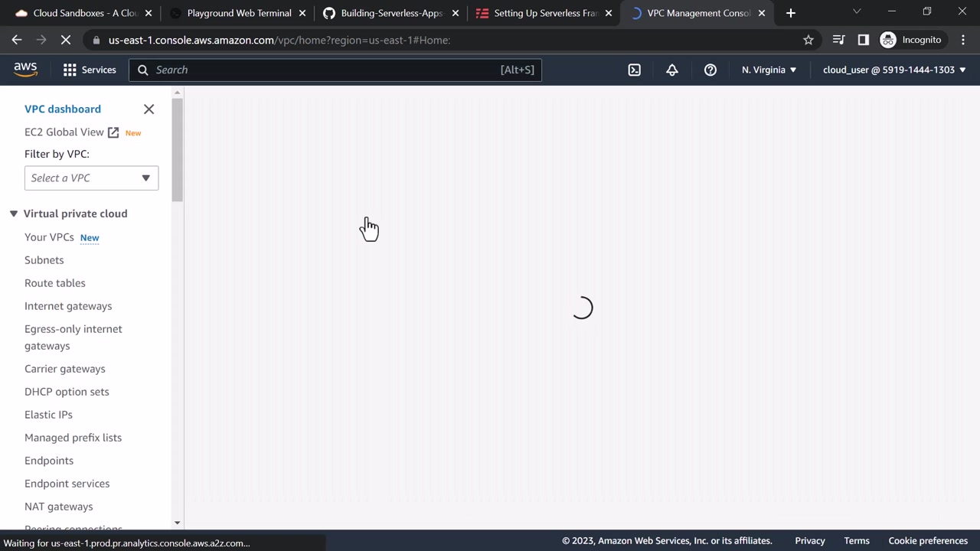Click the sidebar scroll up arrow
Screen dimensions: 980x551
[x=178, y=93]
